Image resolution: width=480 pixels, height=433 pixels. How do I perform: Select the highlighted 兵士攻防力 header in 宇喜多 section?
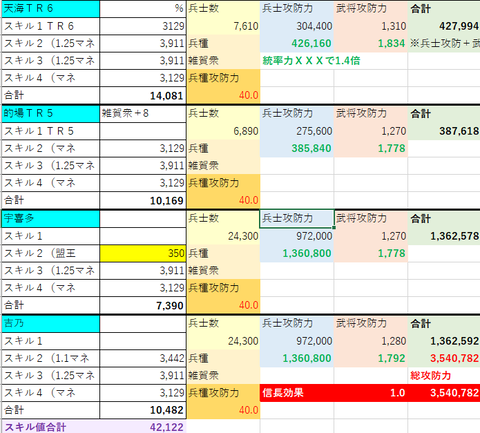point(297,219)
